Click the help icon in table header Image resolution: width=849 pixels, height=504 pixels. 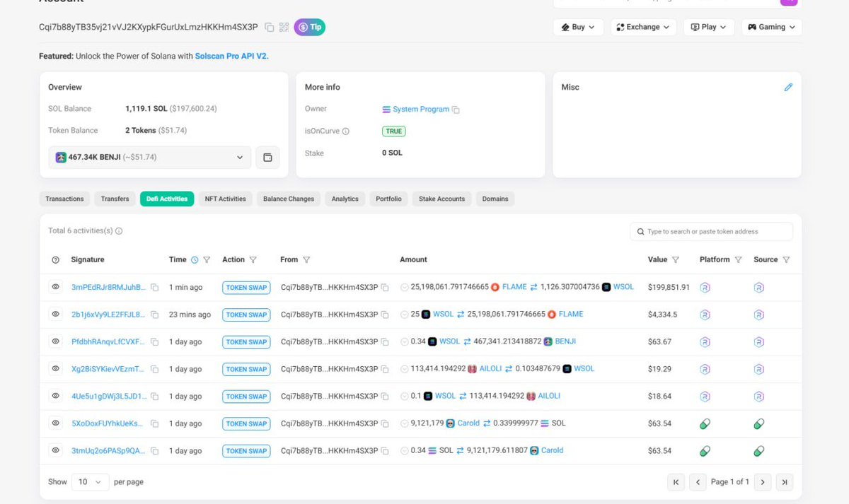click(56, 260)
